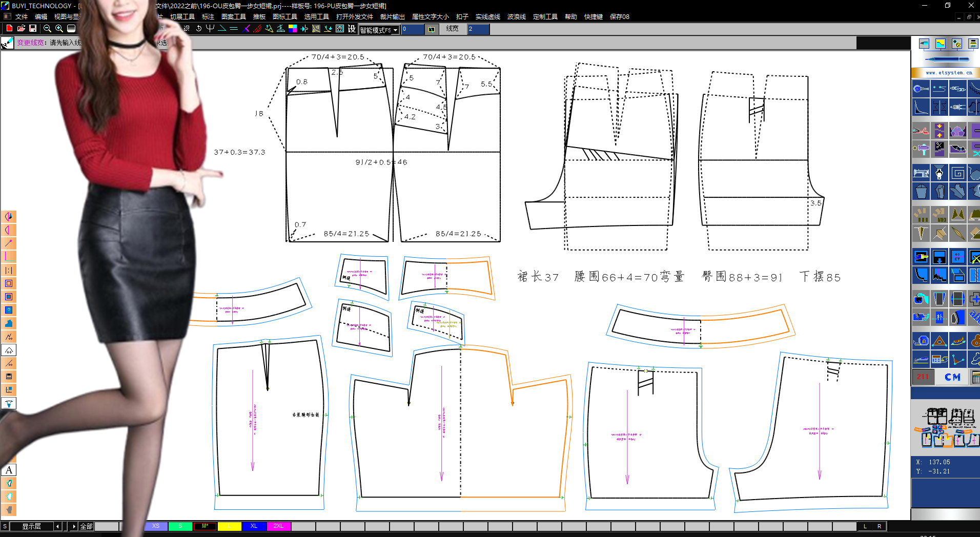Click the right arrow next to 全部
Viewport: 980px width, 537px height.
click(x=74, y=526)
